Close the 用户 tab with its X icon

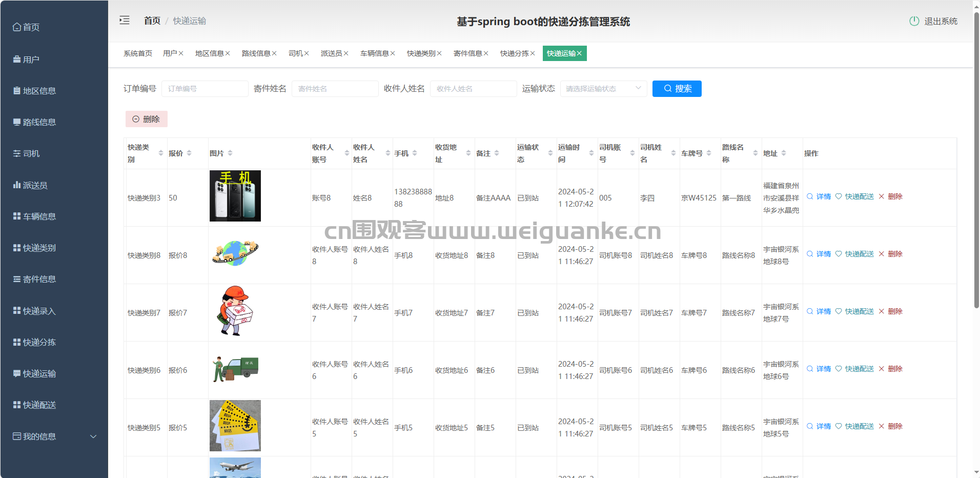[x=181, y=53]
